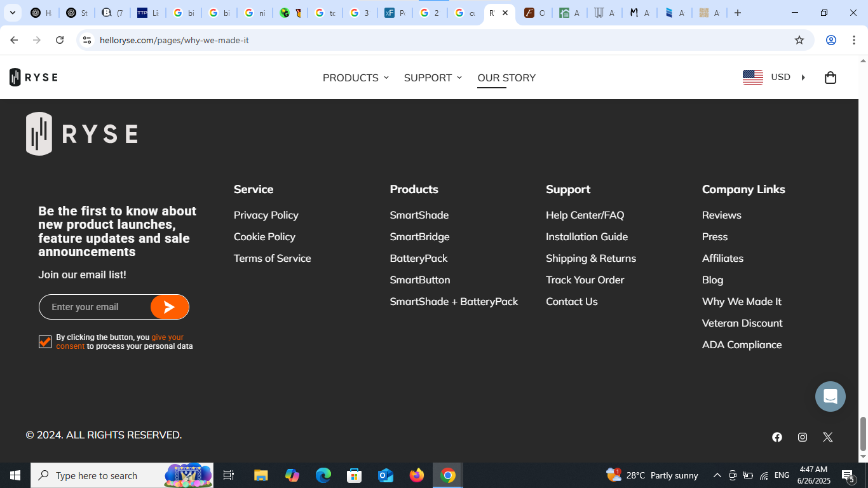Open the Veteran Discount link

[x=742, y=323]
